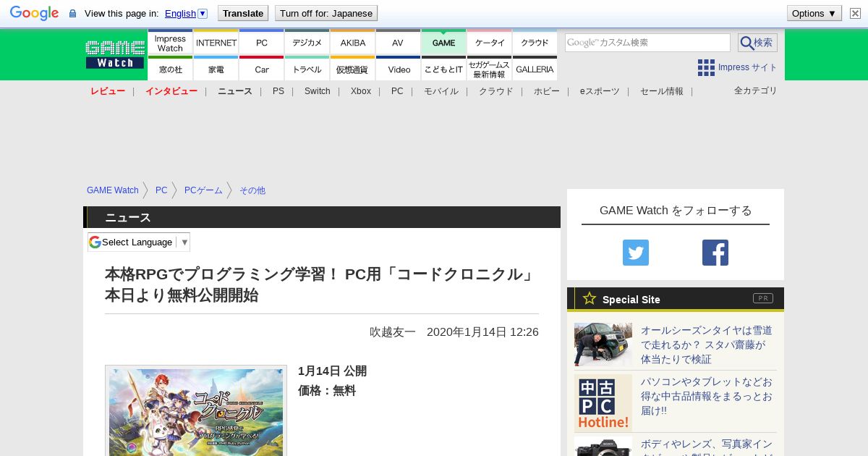Click the lock icon in translate bar
This screenshot has height=456, width=868.
pyautogui.click(x=72, y=13)
